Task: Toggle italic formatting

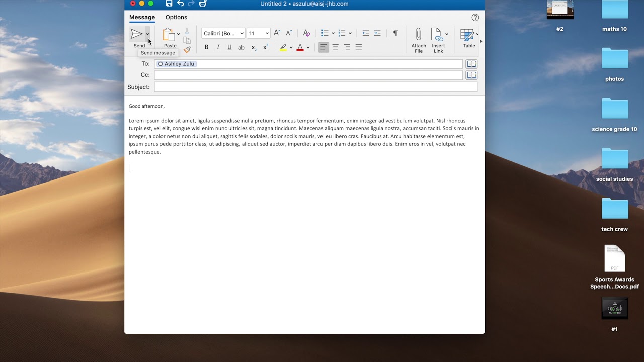Action: (218, 47)
